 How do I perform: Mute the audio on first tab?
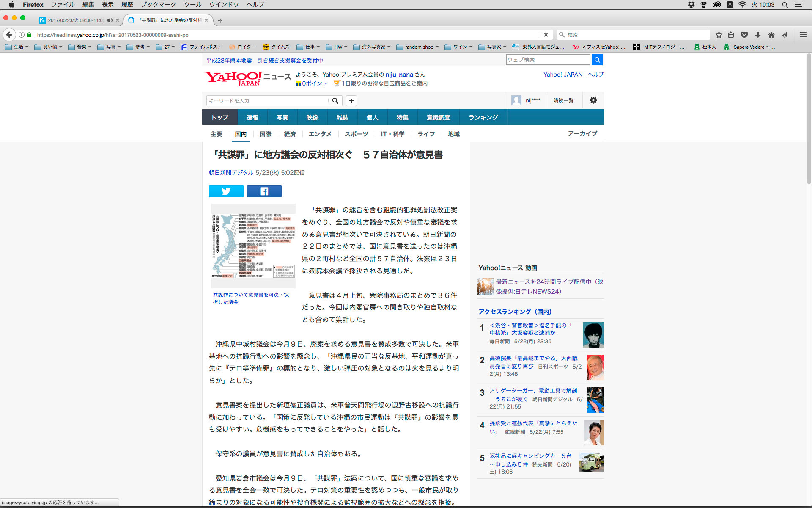click(110, 20)
